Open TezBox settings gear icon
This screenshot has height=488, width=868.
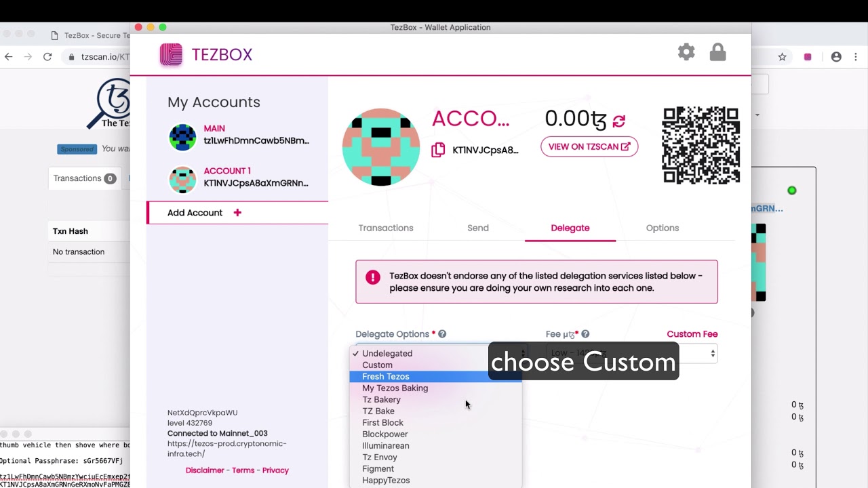(x=686, y=52)
